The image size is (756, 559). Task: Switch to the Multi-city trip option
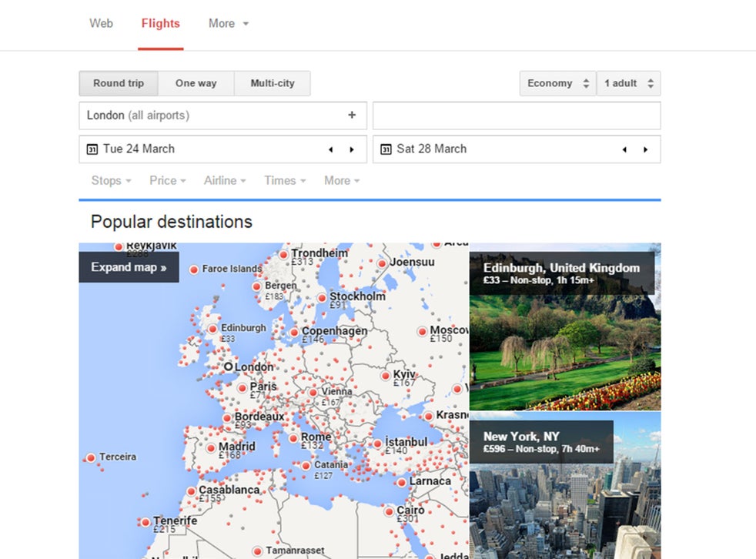coord(273,83)
